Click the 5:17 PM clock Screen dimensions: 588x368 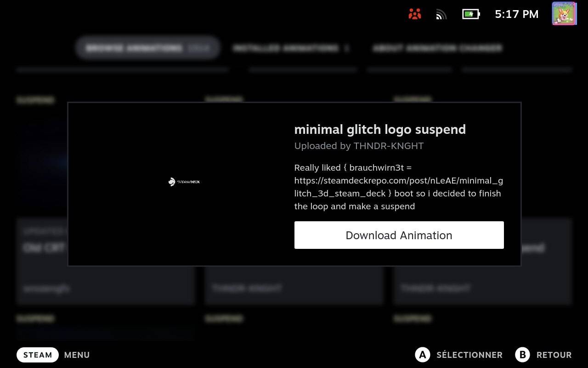[x=516, y=14]
